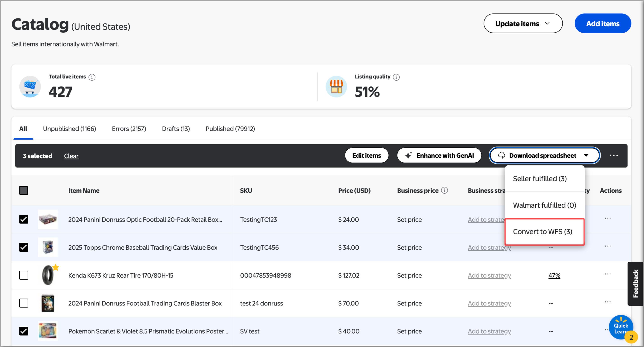
Task: Check the Kenda K673 Kruz Rear Tire checkbox
Action: pos(24,275)
